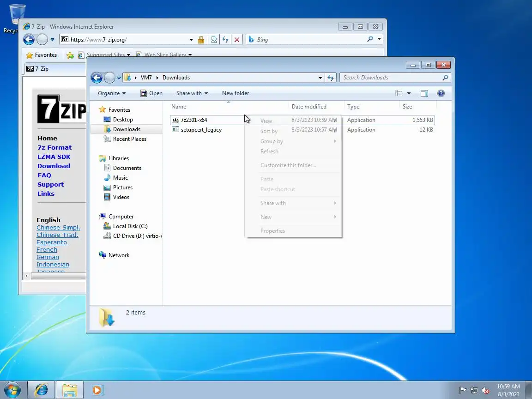Image resolution: width=532 pixels, height=399 pixels.
Task: Choose Sort by in context menu
Action: [x=293, y=131]
